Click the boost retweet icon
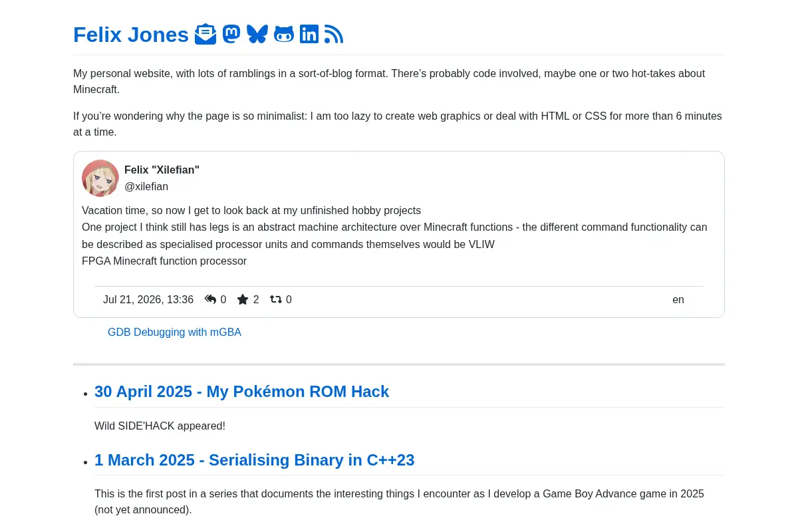Image resolution: width=798 pixels, height=532 pixels. [x=276, y=299]
